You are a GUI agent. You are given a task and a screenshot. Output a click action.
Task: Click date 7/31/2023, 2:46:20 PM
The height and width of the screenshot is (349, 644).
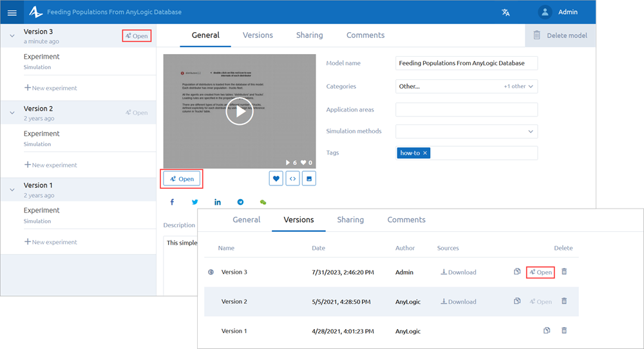(343, 272)
